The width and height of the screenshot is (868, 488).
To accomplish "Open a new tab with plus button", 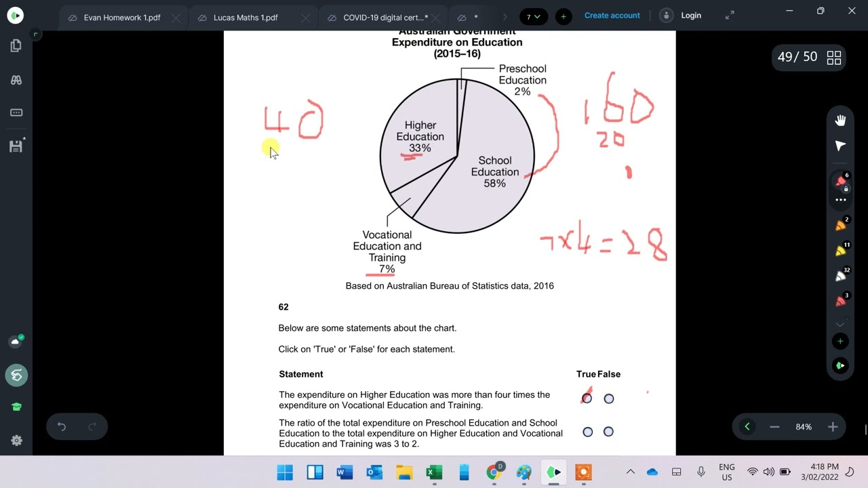I will (x=564, y=16).
